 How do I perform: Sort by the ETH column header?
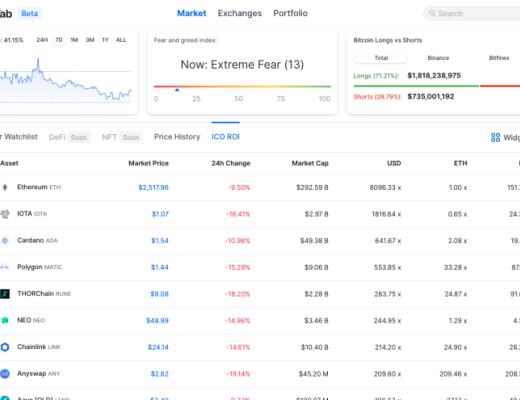click(x=460, y=163)
